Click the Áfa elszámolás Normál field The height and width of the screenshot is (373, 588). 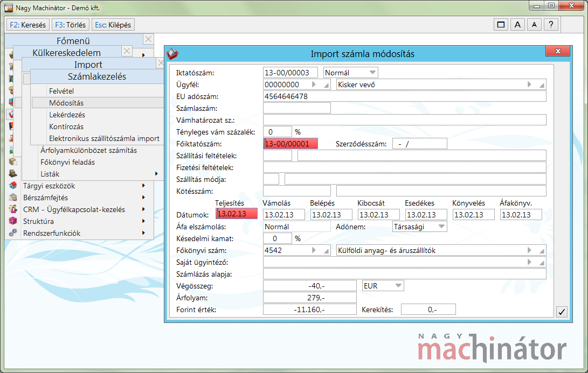[x=297, y=227]
